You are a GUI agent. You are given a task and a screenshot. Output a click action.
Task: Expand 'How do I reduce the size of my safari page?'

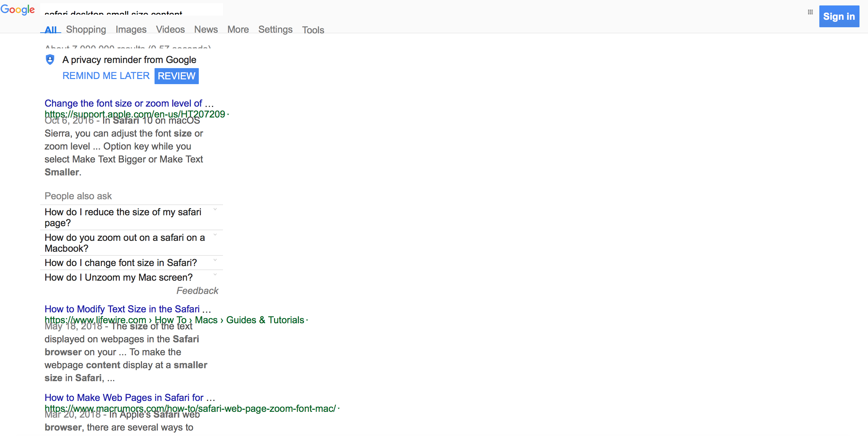tap(131, 217)
